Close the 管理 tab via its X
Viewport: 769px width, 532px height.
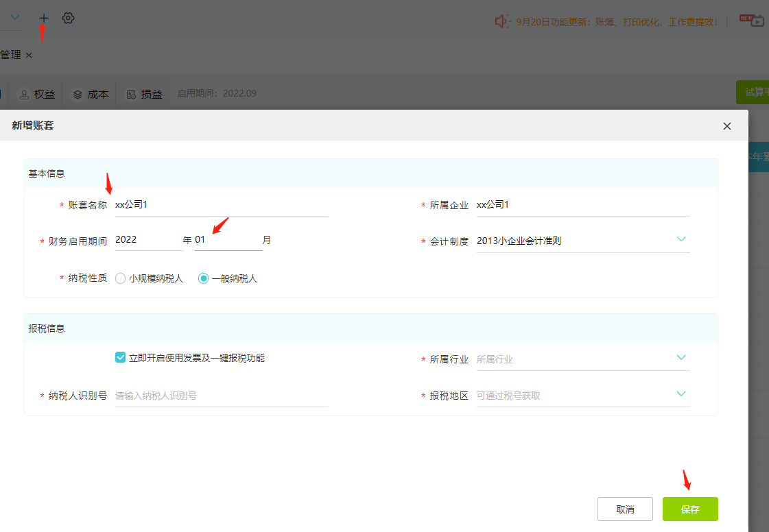pyautogui.click(x=29, y=55)
